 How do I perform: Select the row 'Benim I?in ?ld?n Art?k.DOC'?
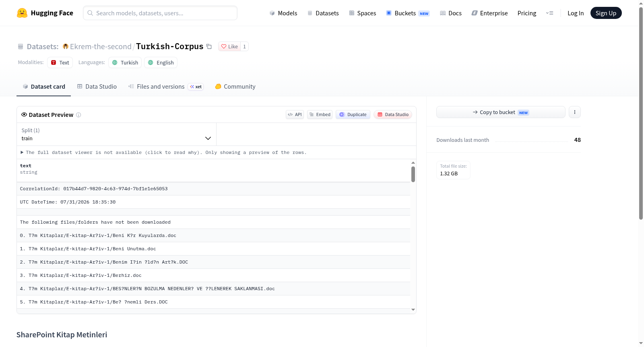[x=213, y=262]
